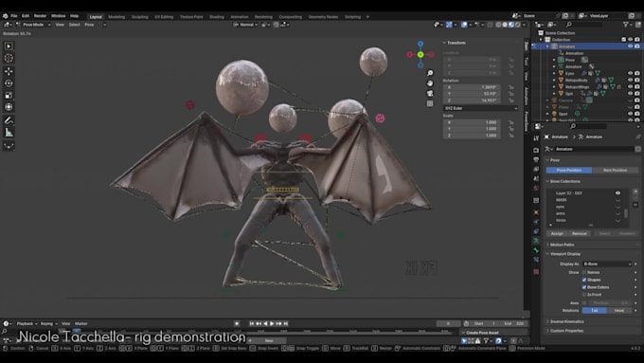Switch perspective/orthographic grid icon
This screenshot has width=644, height=363.
coord(430,103)
